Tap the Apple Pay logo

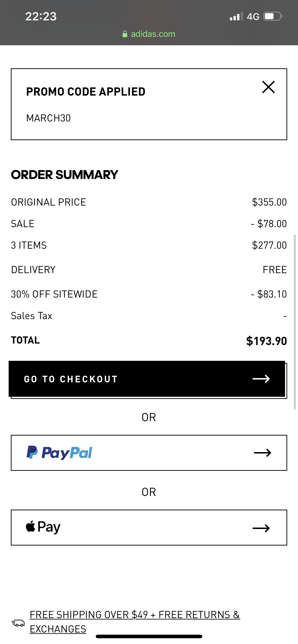tap(43, 527)
